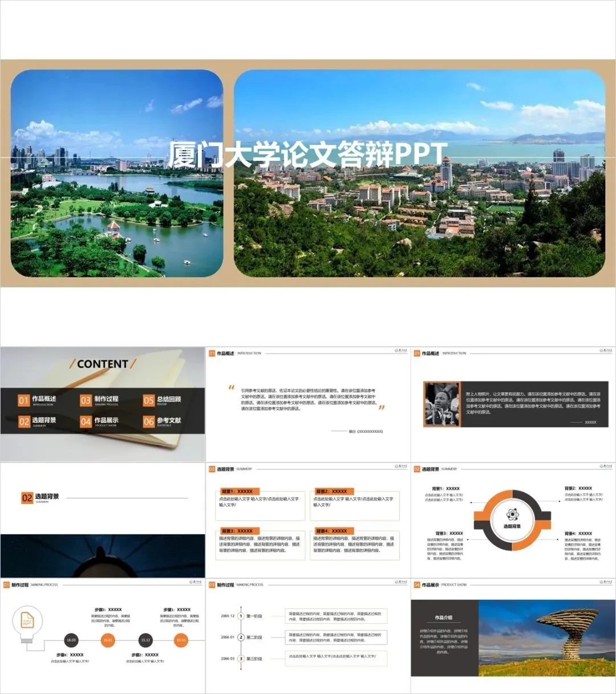Click the 步骤3: XXXXX heading

[x=108, y=610]
